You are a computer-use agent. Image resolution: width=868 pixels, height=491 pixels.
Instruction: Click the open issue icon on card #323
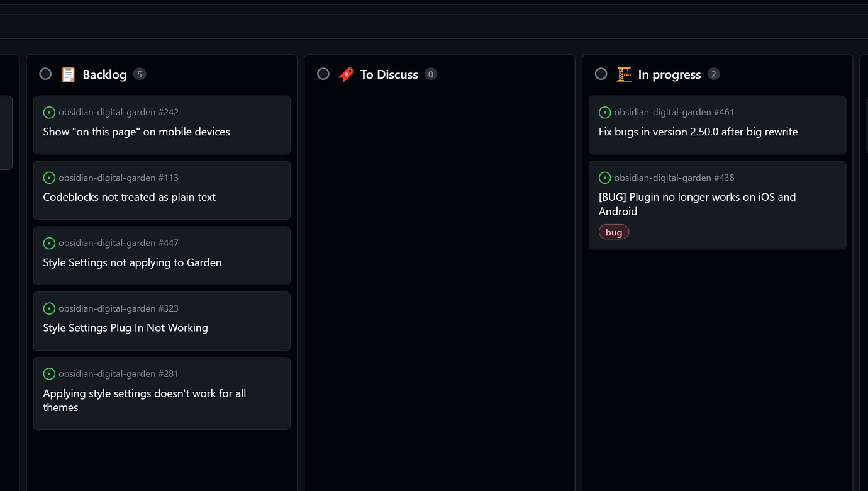click(49, 308)
